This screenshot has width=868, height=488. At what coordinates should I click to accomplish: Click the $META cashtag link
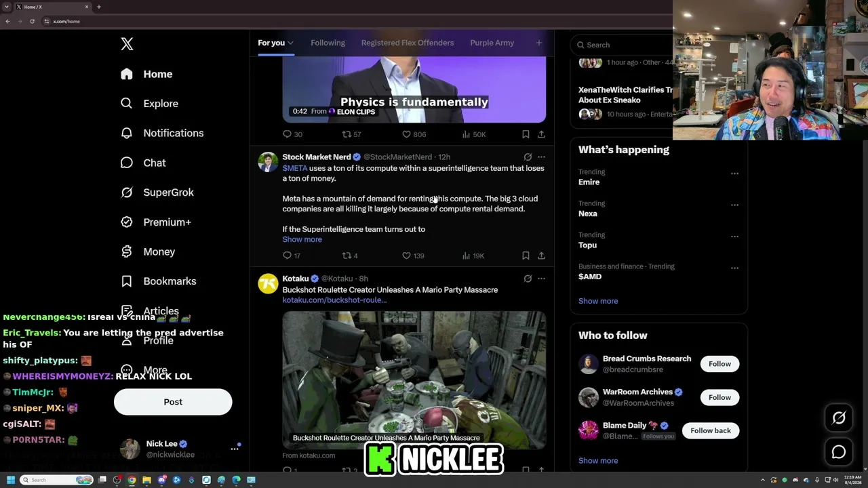295,168
